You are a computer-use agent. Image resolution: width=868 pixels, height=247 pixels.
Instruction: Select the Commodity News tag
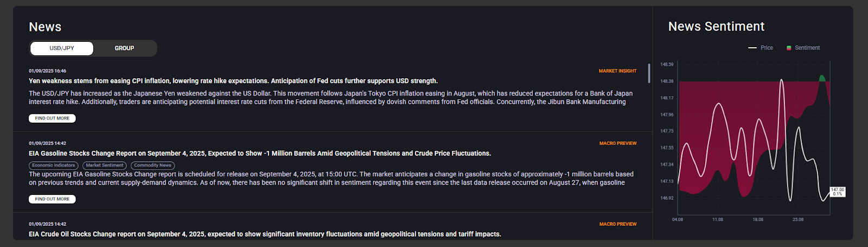152,166
